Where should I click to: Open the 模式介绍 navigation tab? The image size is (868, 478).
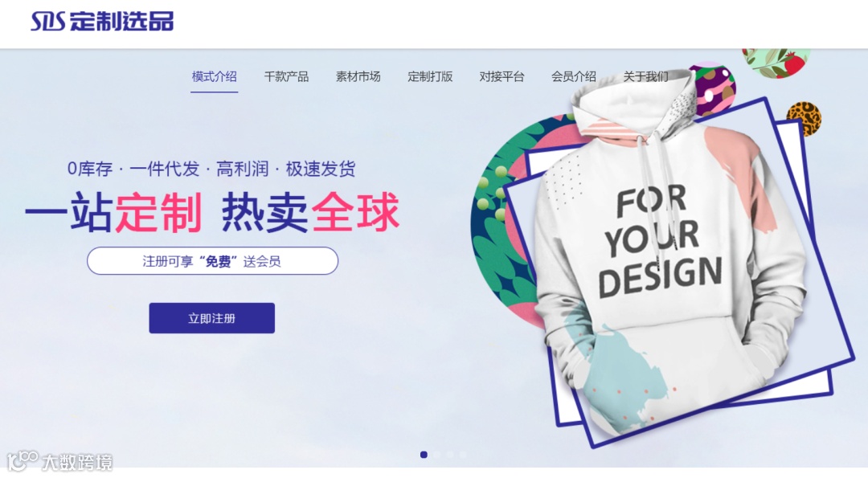pos(215,76)
